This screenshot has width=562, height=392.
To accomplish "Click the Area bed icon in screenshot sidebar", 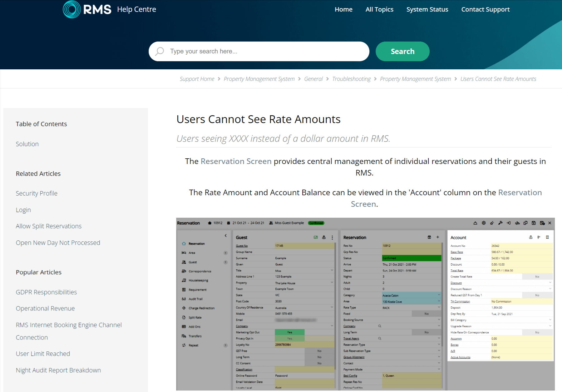I will (184, 253).
